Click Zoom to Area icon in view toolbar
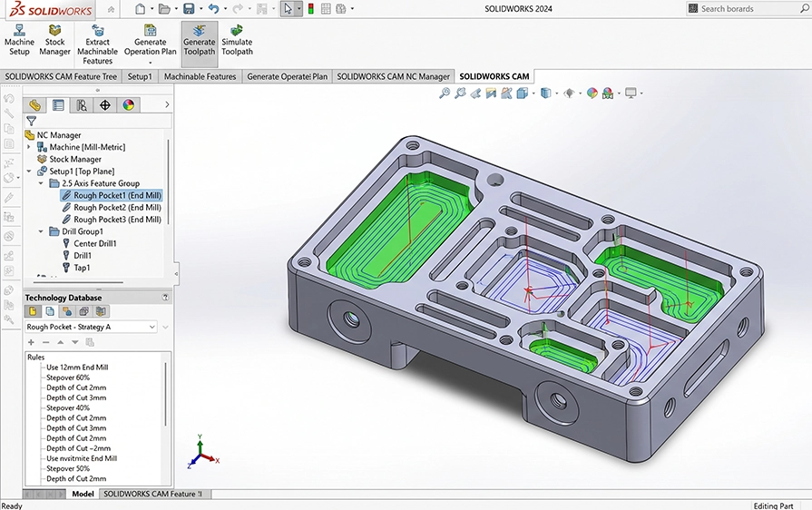The width and height of the screenshot is (812, 510). (460, 93)
